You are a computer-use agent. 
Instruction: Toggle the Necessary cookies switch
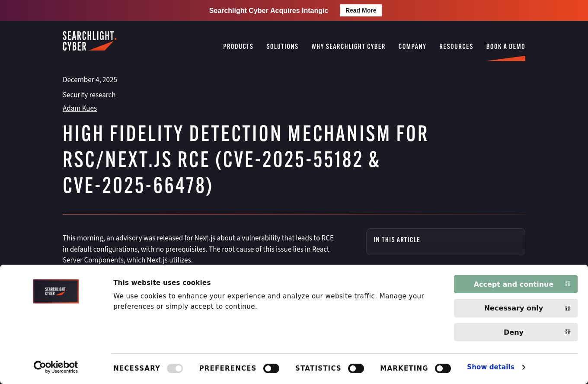coord(175,368)
